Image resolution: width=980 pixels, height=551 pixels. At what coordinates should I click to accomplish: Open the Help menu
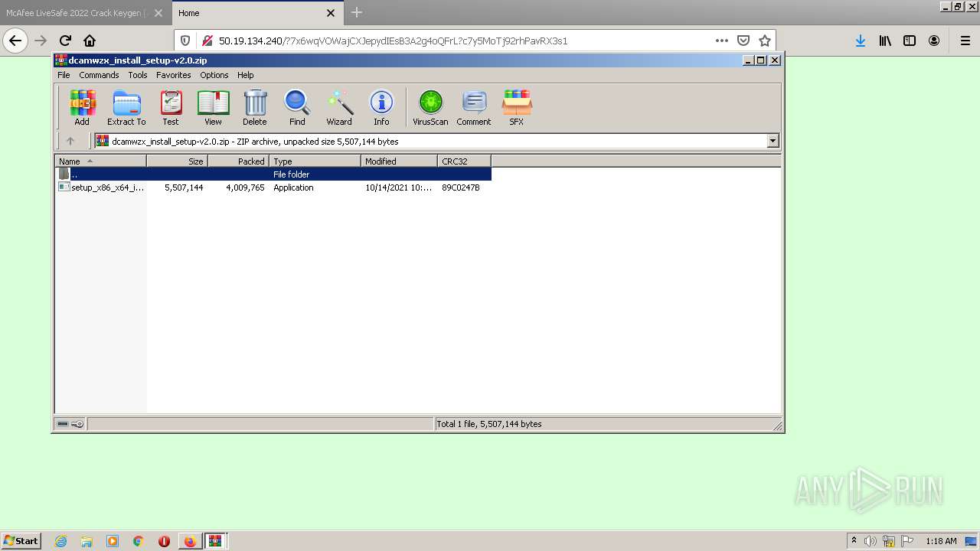(x=245, y=75)
